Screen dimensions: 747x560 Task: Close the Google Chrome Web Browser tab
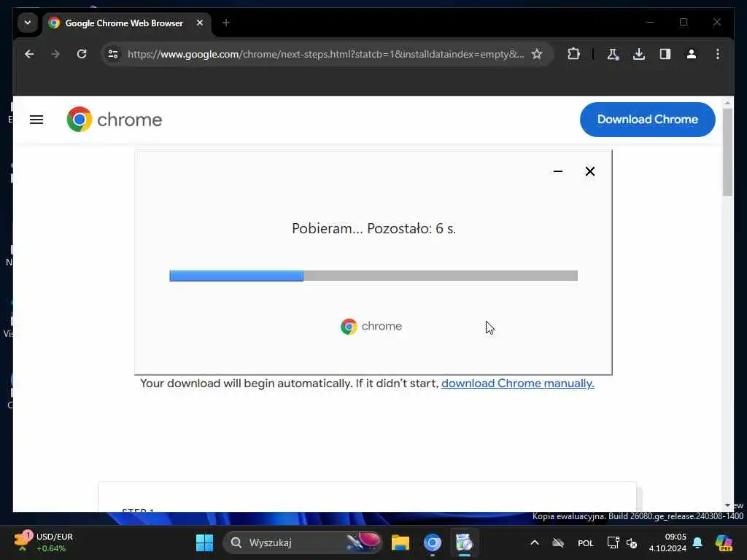[x=200, y=23]
